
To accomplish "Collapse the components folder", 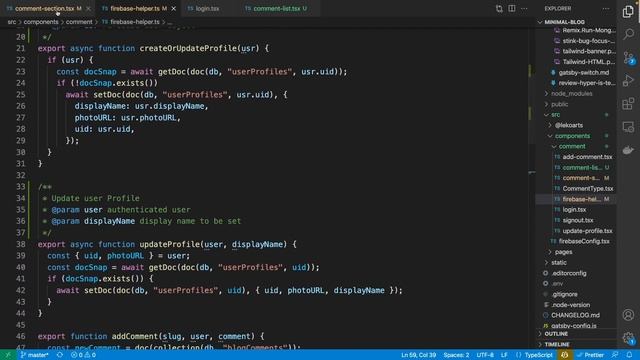I will 572,136.
